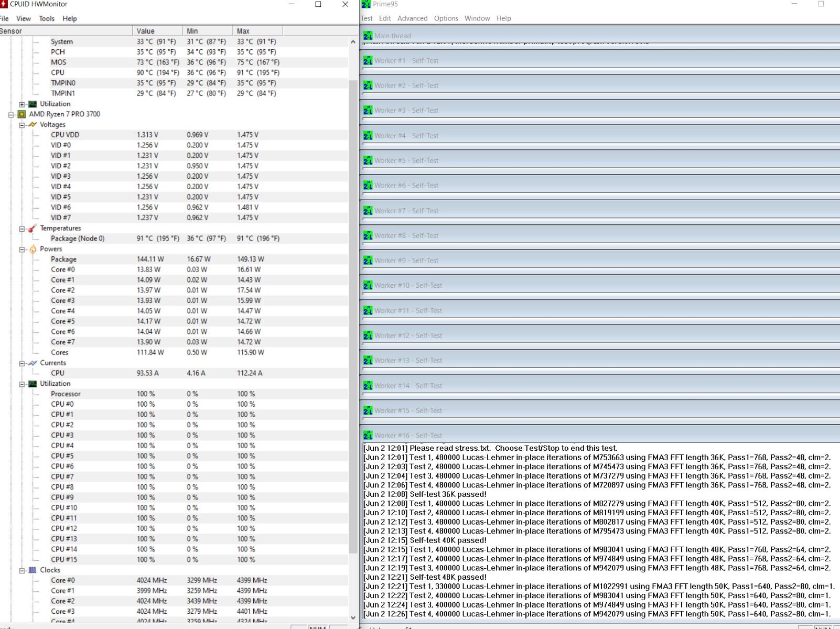Click the Voltages category icon in HWMonitor
840x629 pixels.
point(33,125)
